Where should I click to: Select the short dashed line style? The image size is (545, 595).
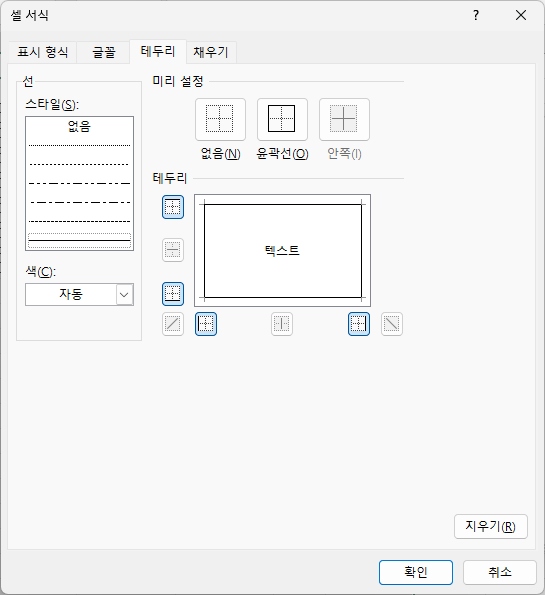coord(79,164)
